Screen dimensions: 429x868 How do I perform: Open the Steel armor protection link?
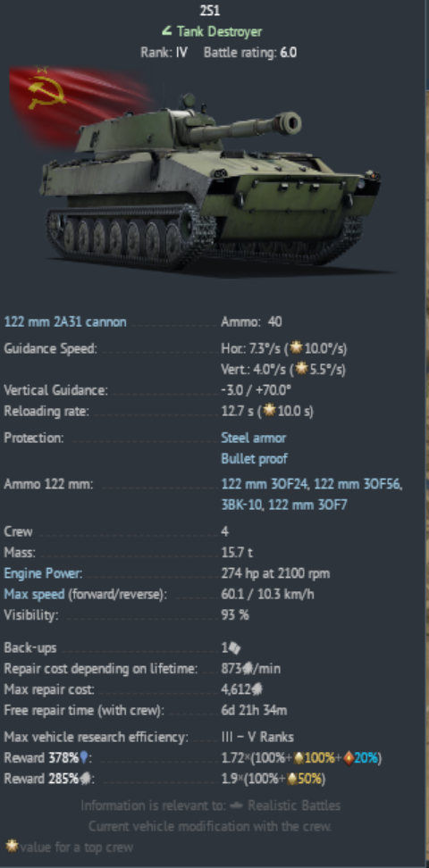point(253,438)
